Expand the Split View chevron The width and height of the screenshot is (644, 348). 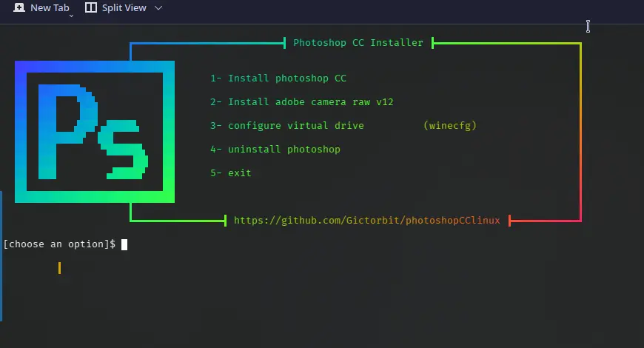point(158,8)
